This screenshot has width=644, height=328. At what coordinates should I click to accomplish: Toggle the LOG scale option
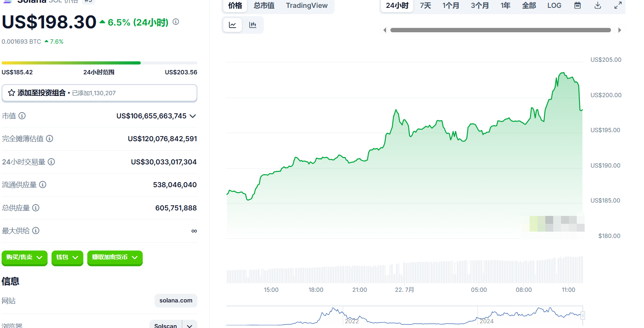[x=554, y=6]
